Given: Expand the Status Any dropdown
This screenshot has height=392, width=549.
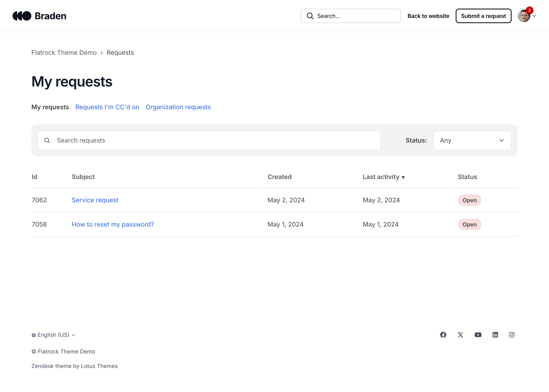Looking at the screenshot, I should pos(472,140).
